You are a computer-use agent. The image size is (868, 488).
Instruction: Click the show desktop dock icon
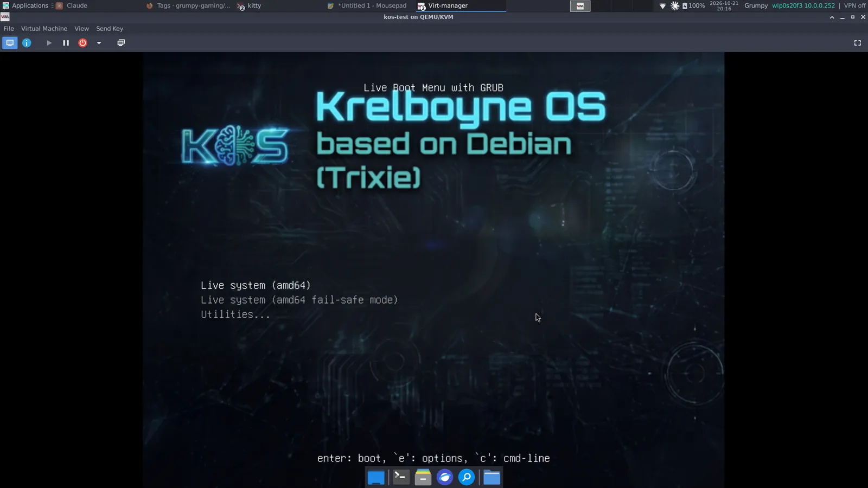click(376, 477)
